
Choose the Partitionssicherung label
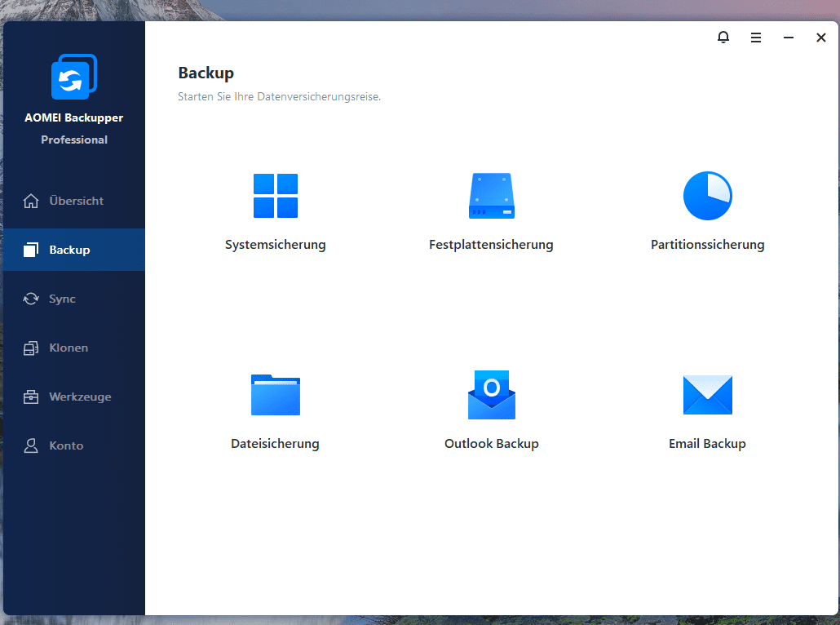pos(708,245)
